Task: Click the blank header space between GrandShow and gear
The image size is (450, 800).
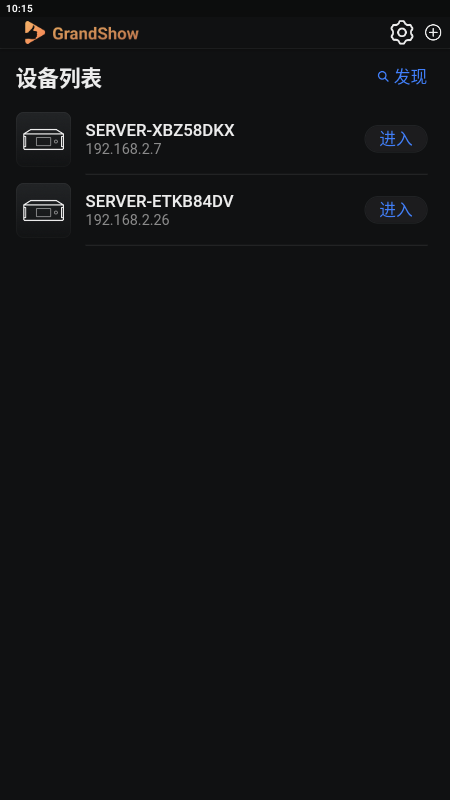Action: [x=264, y=33]
